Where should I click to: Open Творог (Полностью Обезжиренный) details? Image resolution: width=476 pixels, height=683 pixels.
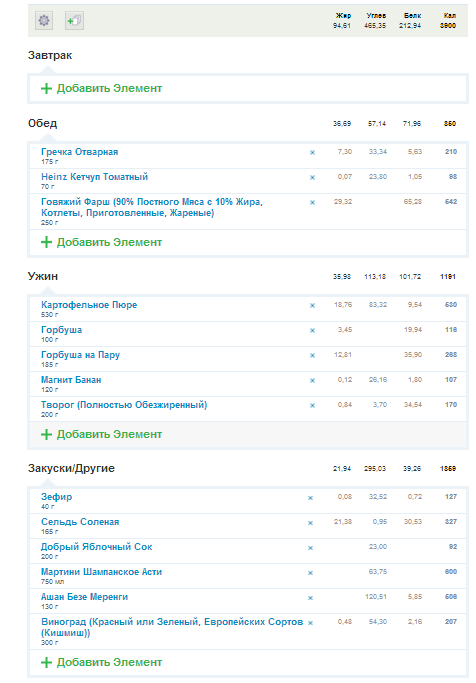124,405
